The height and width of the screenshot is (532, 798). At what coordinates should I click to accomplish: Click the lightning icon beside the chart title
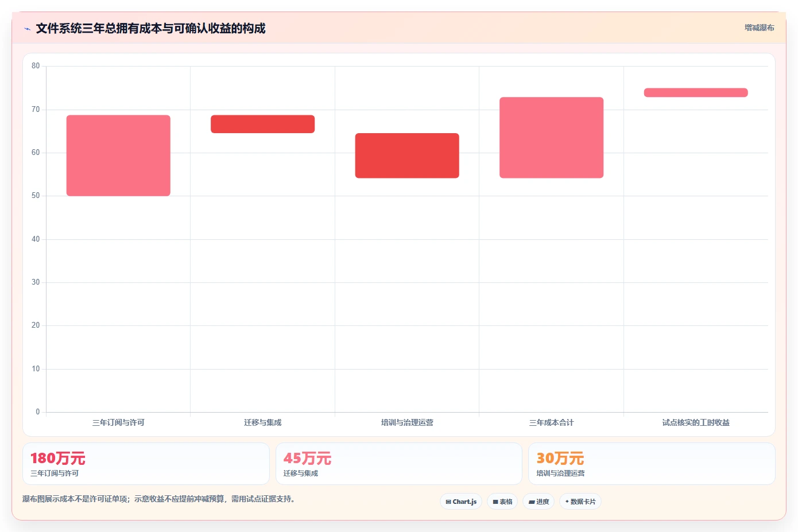[x=27, y=29]
